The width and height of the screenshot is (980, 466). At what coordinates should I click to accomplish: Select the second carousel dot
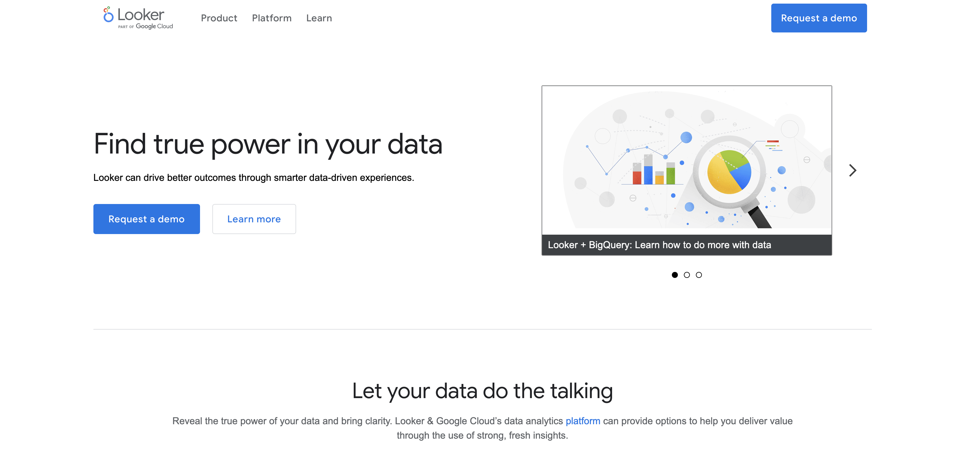[687, 275]
